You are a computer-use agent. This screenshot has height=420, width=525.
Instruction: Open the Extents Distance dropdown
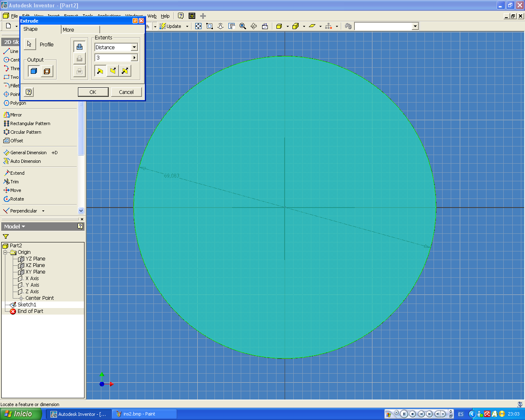click(x=134, y=47)
